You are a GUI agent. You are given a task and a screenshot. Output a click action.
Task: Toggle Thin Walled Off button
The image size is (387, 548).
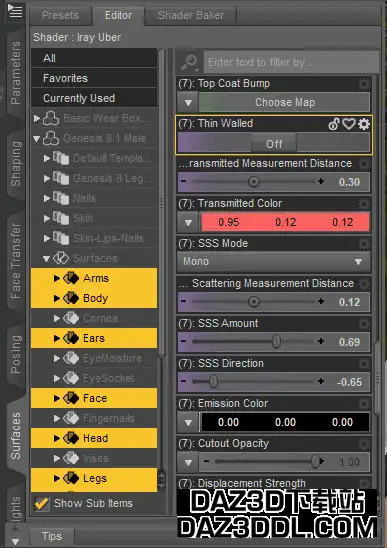tap(274, 144)
